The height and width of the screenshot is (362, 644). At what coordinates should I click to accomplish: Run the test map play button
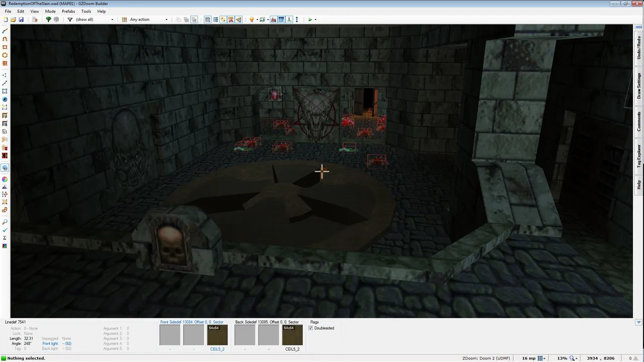tap(310, 20)
